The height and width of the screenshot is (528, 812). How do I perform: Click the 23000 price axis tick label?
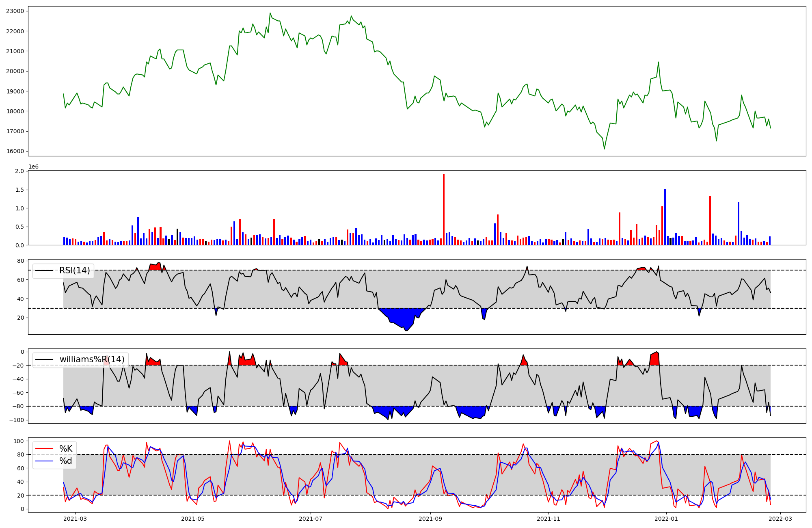[15, 11]
